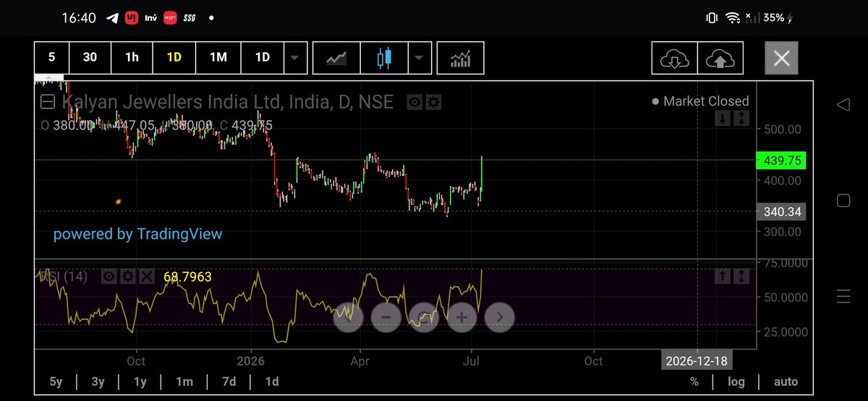Switch chart to the 1M interval
868x401 pixels.
pyautogui.click(x=218, y=57)
